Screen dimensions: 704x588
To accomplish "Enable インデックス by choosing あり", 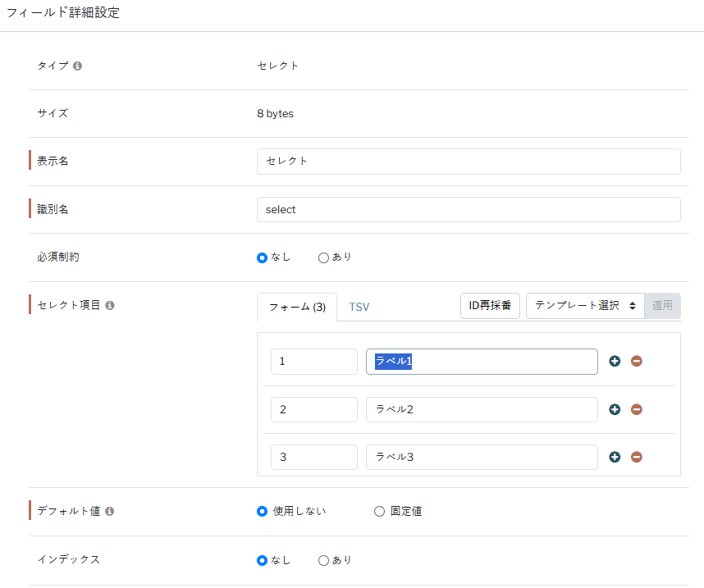I will pos(323,560).
